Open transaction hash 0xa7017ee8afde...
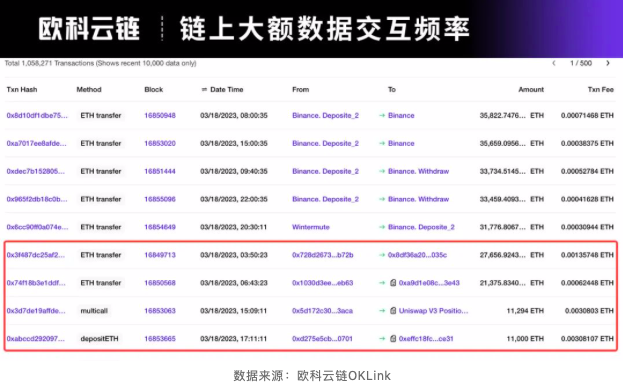This screenshot has height=388, width=623. pos(37,143)
